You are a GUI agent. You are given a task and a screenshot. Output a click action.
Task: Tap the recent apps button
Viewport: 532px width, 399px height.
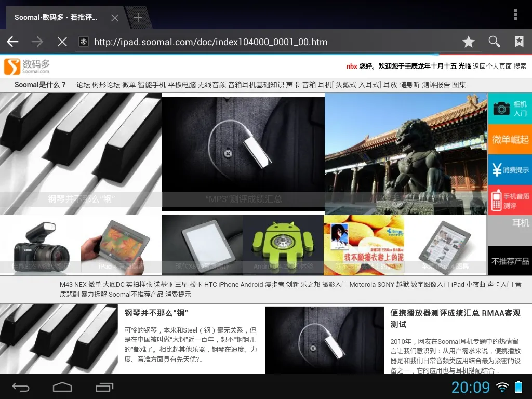(x=104, y=387)
